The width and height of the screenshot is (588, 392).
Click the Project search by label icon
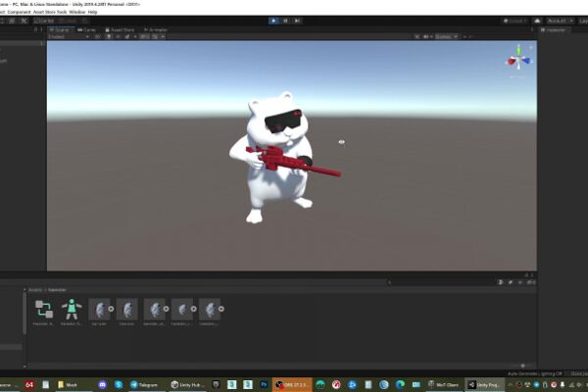click(x=511, y=282)
